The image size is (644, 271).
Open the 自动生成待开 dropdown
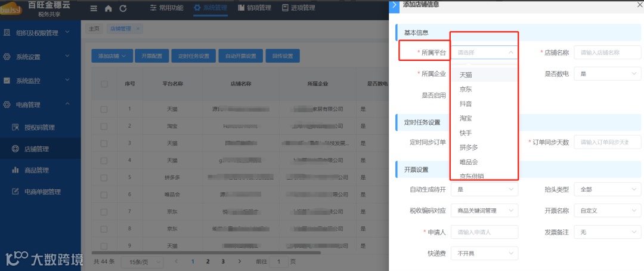coord(485,189)
